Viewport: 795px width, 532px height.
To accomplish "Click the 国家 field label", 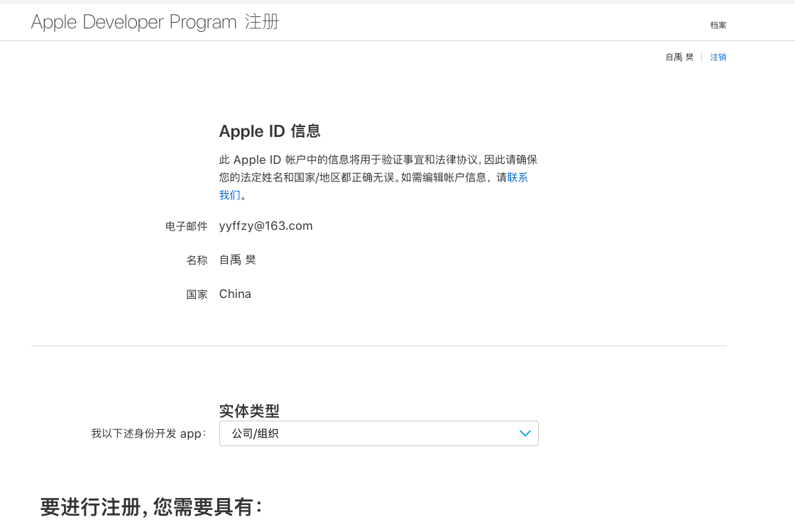I will click(197, 294).
